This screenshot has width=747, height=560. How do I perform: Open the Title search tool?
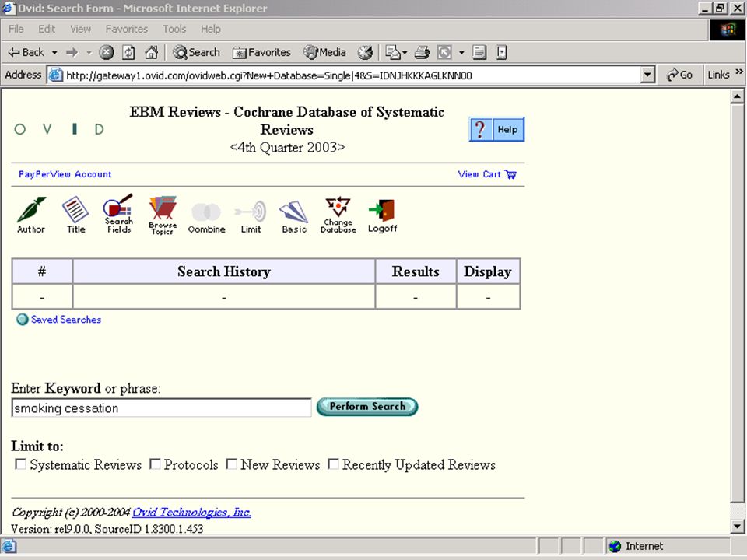click(x=75, y=215)
